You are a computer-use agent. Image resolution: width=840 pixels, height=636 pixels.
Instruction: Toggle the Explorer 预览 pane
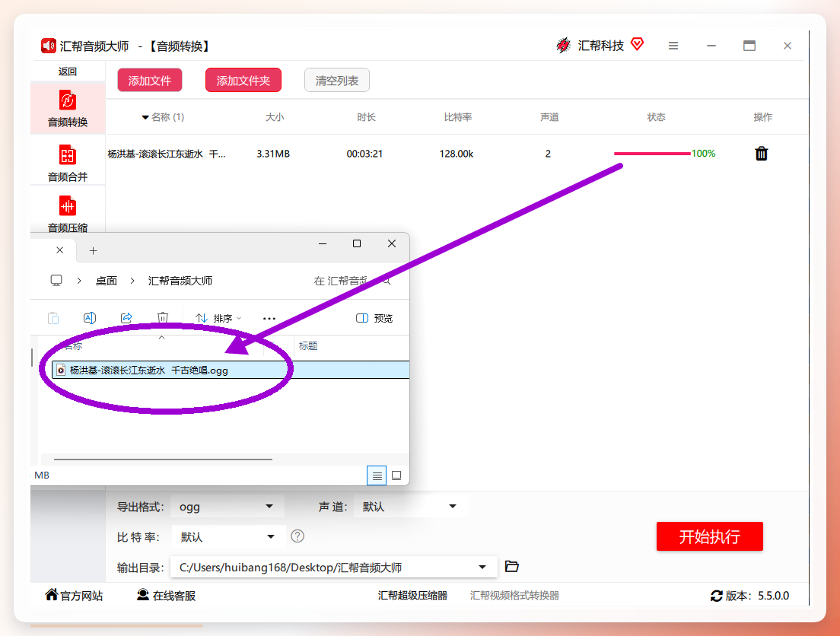click(x=374, y=318)
